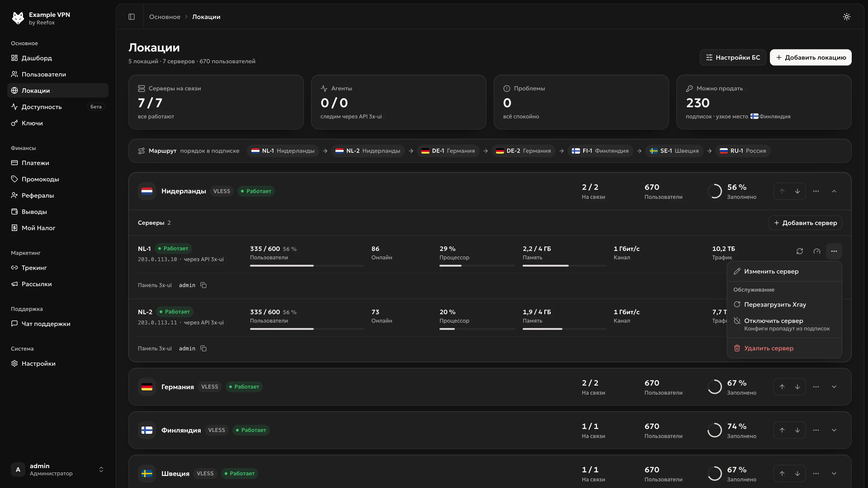The image size is (868, 488).
Task: Move Germany location up with arrow
Action: pos(782,386)
